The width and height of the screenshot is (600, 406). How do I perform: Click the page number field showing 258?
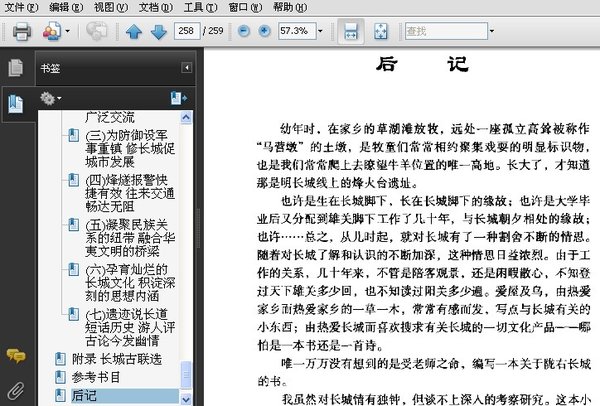tap(187, 31)
